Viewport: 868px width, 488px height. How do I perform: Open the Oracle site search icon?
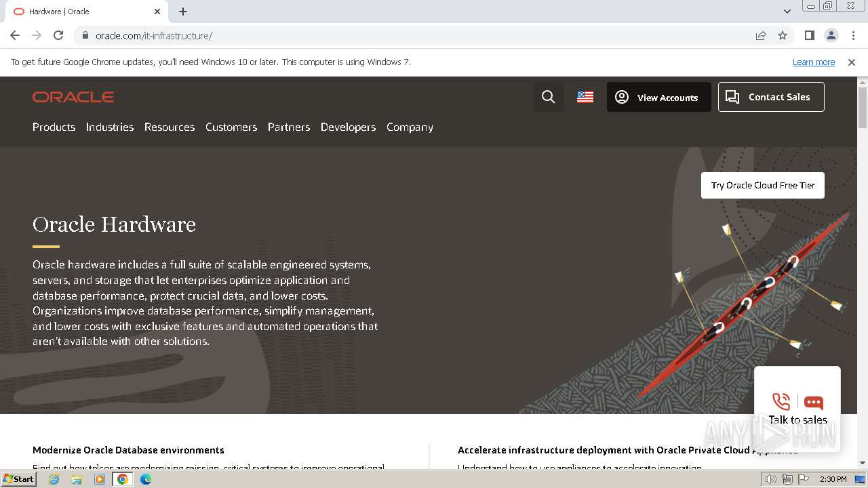tap(548, 97)
